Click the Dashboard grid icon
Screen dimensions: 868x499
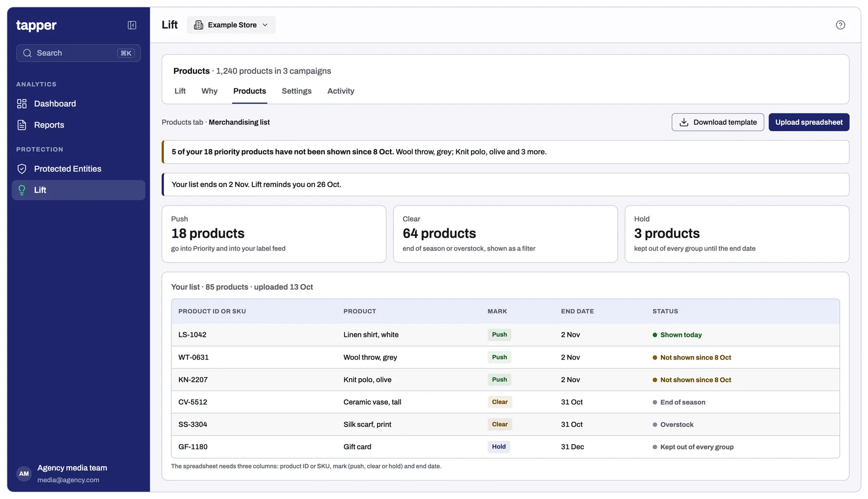tap(22, 104)
